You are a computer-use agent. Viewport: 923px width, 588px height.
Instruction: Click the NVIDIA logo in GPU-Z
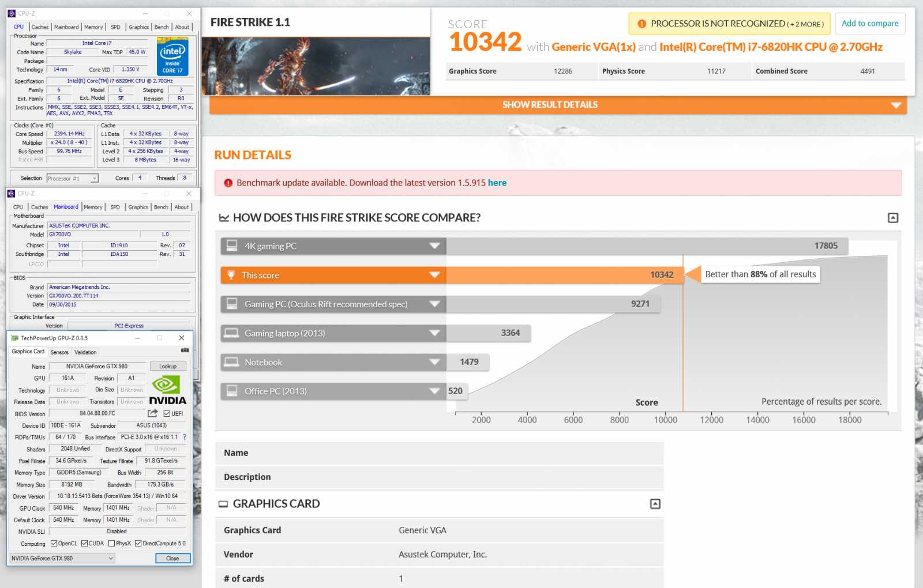click(x=167, y=391)
